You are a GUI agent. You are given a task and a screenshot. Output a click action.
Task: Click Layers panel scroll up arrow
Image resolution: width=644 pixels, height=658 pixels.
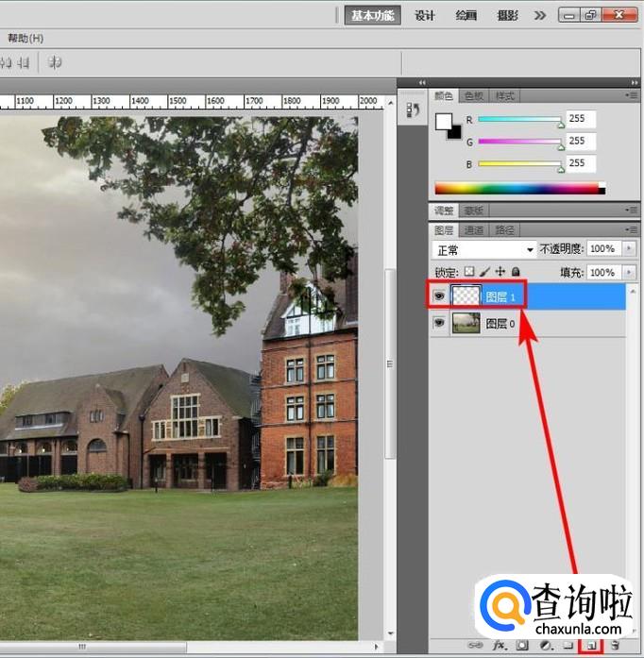coord(633,291)
